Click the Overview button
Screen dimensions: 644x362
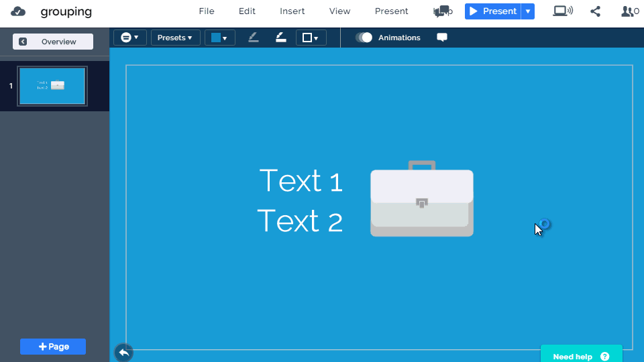tap(53, 42)
